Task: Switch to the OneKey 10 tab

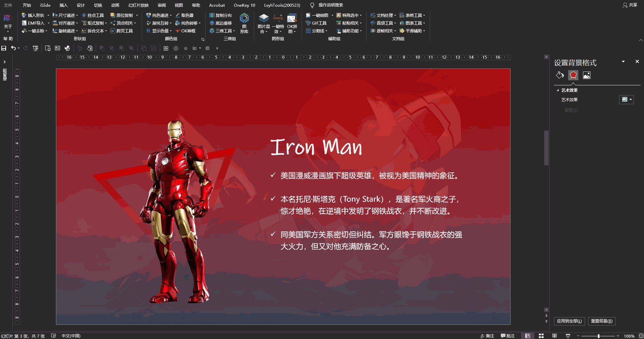Action: [x=244, y=5]
